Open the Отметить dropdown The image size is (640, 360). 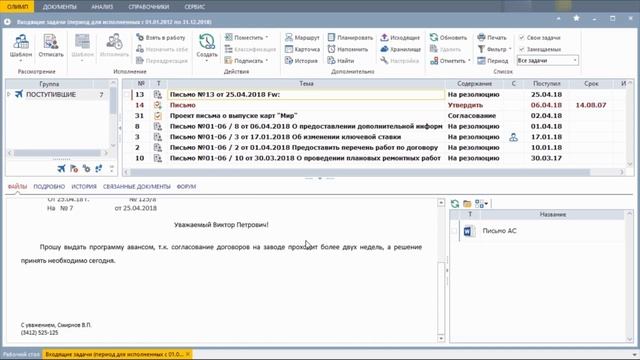tap(469, 60)
